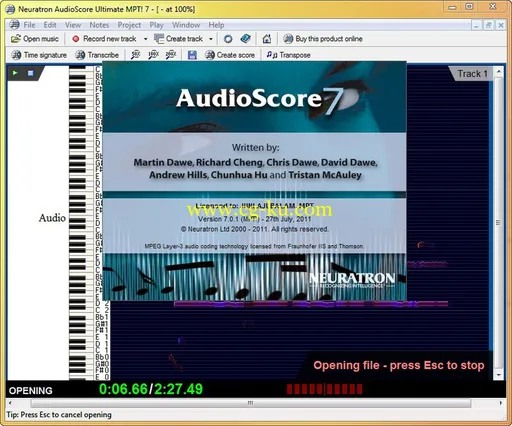Click the vertical scrollbar down arrow
This screenshot has width=512, height=426.
(x=499, y=375)
